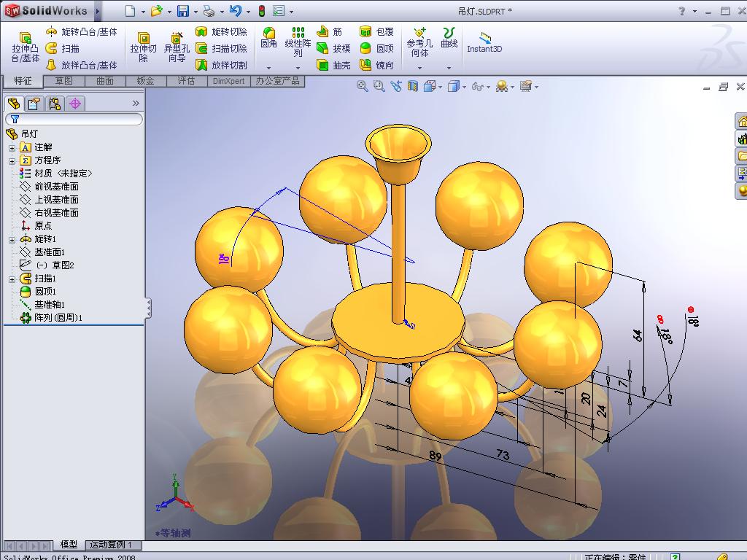Expand the 旋转1 feature node
747x560 pixels.
[12, 240]
